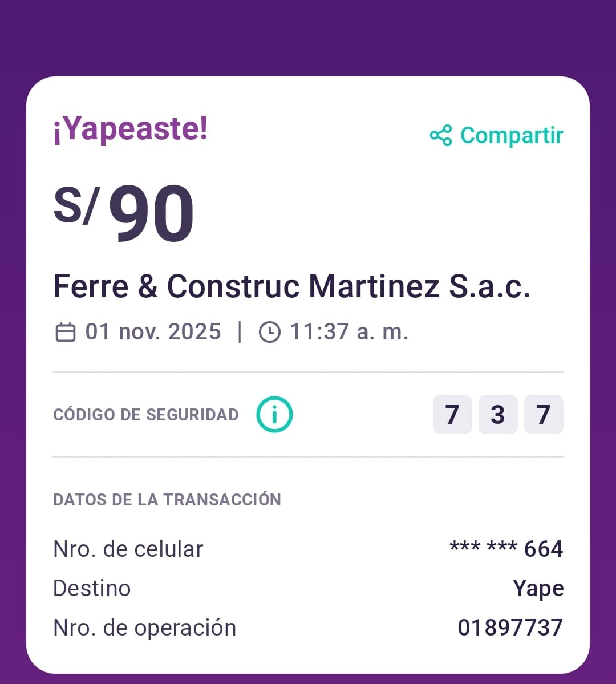Image resolution: width=616 pixels, height=684 pixels.
Task: Click the ¡Yapeaste! heading
Action: tap(130, 128)
